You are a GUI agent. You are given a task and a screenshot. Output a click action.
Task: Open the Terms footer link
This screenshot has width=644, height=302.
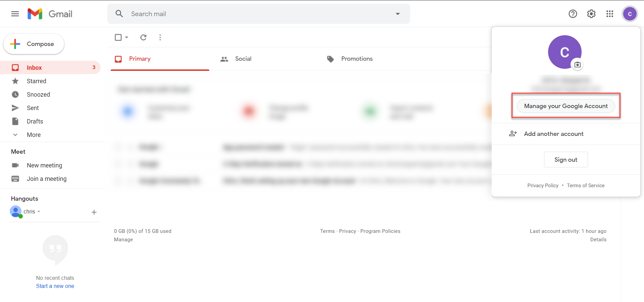click(327, 231)
